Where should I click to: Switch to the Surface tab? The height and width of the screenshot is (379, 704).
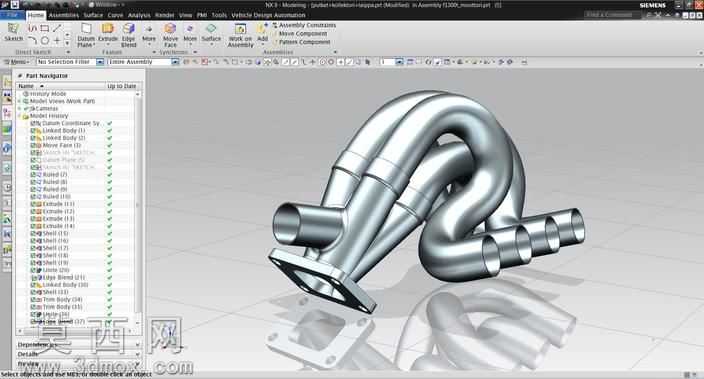[x=93, y=15]
